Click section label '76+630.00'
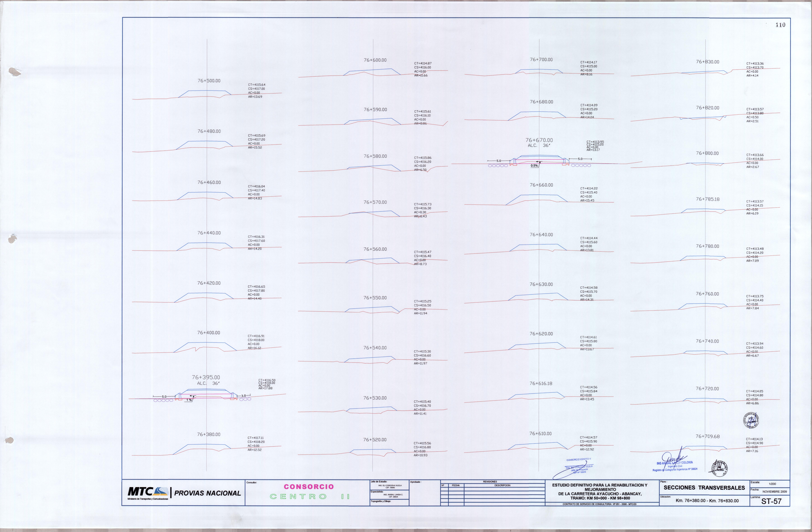 pos(541,284)
